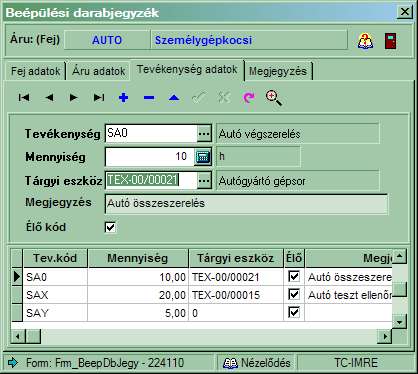Open the help book icon
418x374 pixels.
366,41
